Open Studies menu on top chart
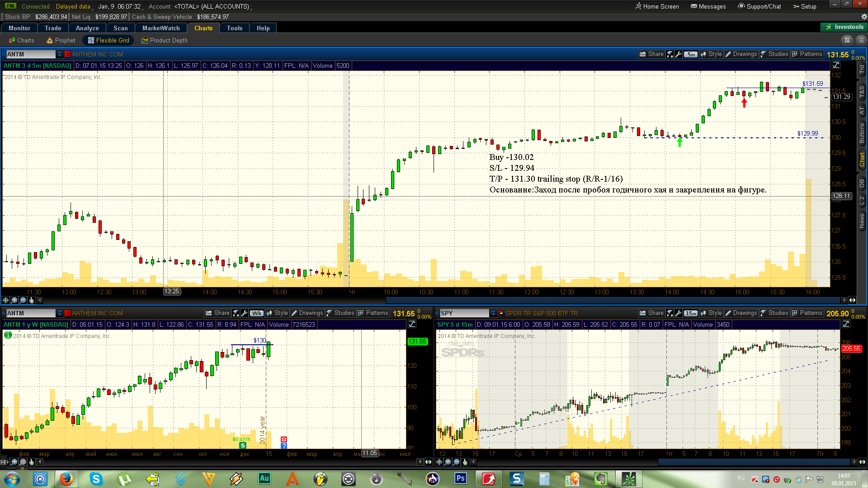868x488 pixels. (x=774, y=54)
